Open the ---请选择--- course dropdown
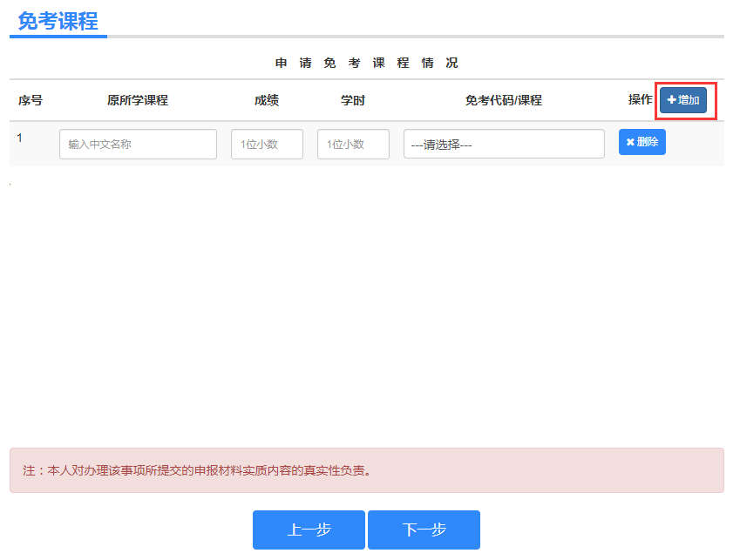Viewport: 740px width, 560px height. click(x=504, y=145)
